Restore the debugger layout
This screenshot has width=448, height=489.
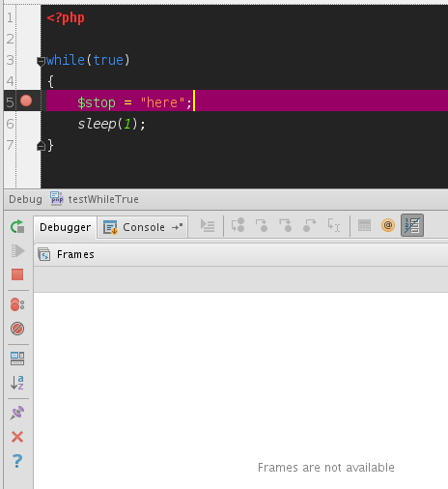17,359
